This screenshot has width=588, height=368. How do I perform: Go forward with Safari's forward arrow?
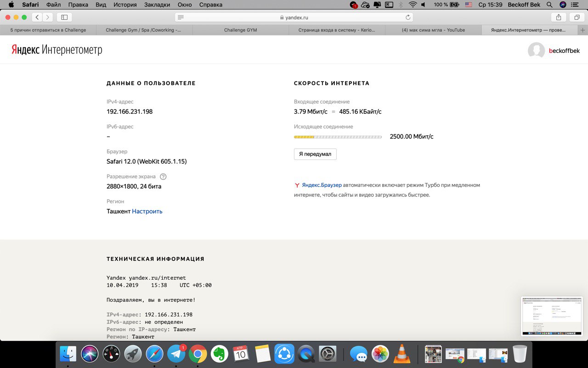click(48, 17)
